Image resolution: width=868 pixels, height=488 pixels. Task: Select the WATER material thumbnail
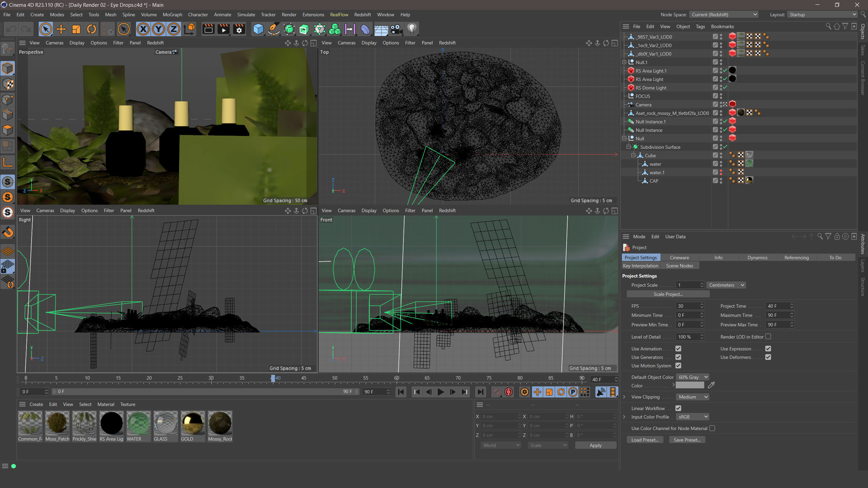click(138, 423)
